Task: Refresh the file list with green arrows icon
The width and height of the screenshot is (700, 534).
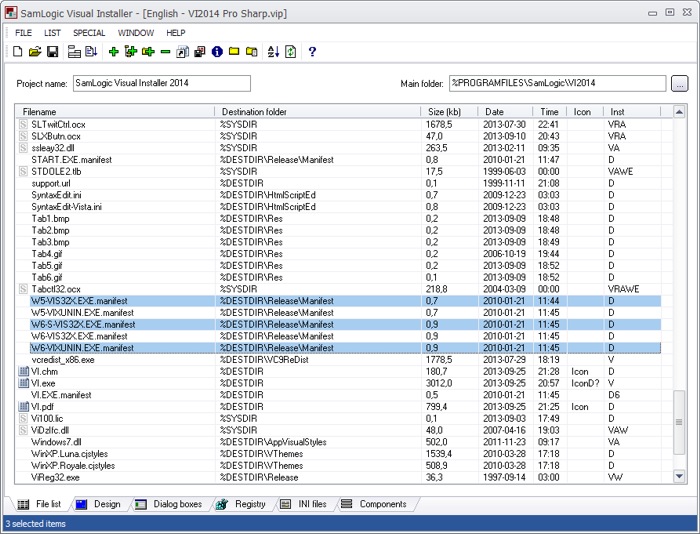Action: coord(291,52)
